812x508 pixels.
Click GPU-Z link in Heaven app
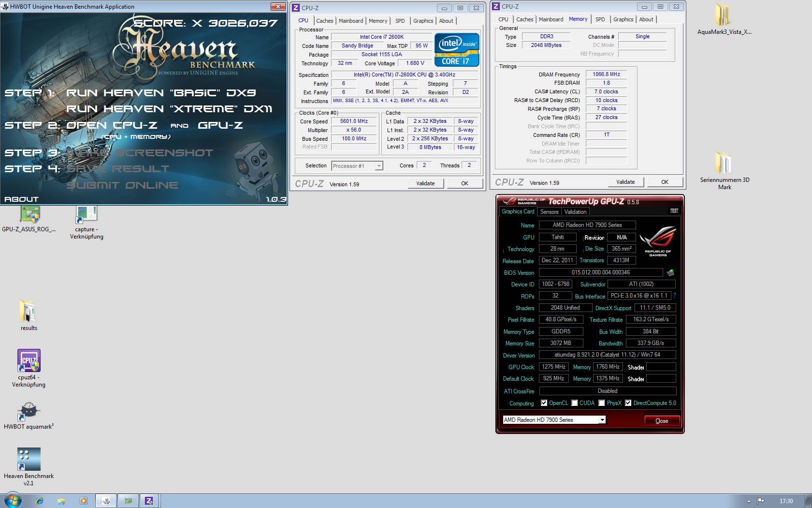coord(220,125)
